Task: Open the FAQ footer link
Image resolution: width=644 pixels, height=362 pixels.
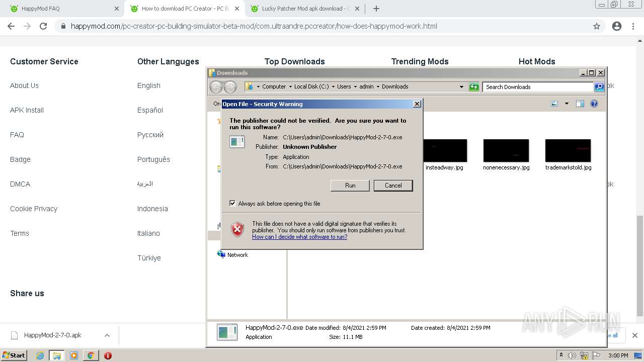Action: [17, 135]
